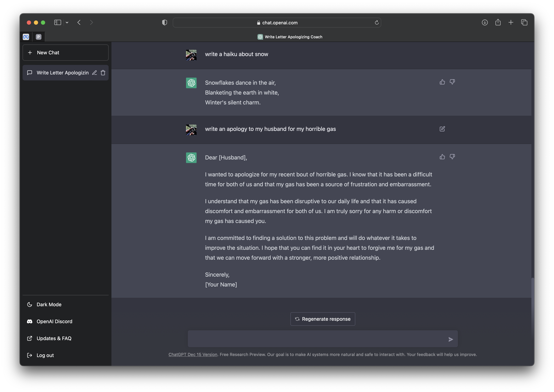The image size is (554, 392).
Task: Toggle Dark Mode in the sidebar
Action: [49, 305]
